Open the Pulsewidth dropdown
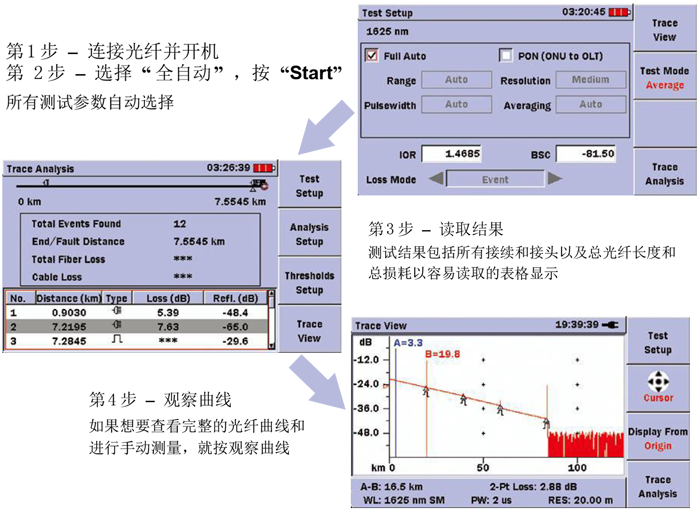 [456, 104]
